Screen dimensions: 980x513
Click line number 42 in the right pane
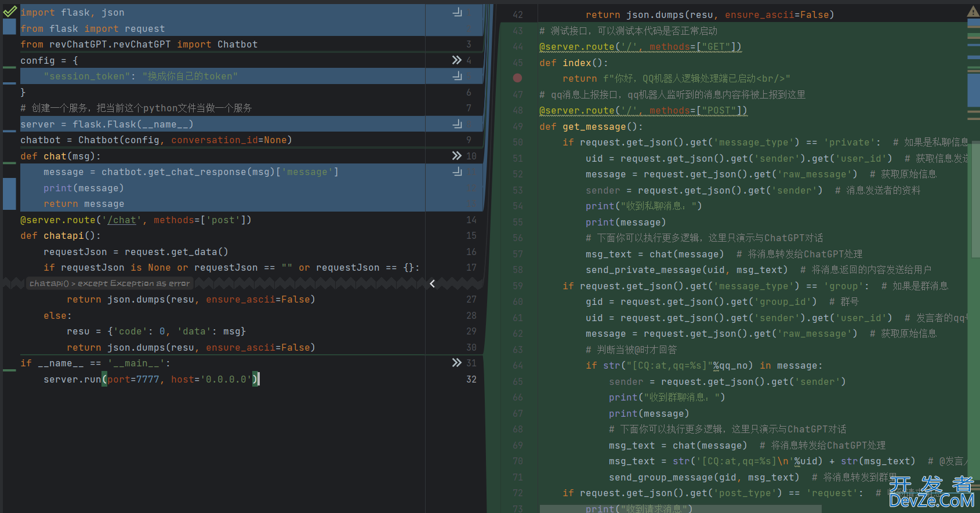coord(518,14)
